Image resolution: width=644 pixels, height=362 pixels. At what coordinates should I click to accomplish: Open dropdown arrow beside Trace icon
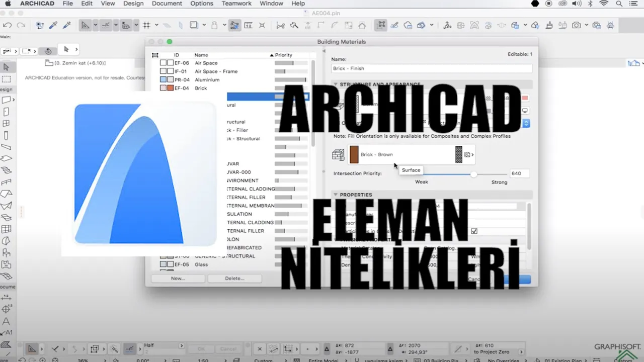point(203,25)
